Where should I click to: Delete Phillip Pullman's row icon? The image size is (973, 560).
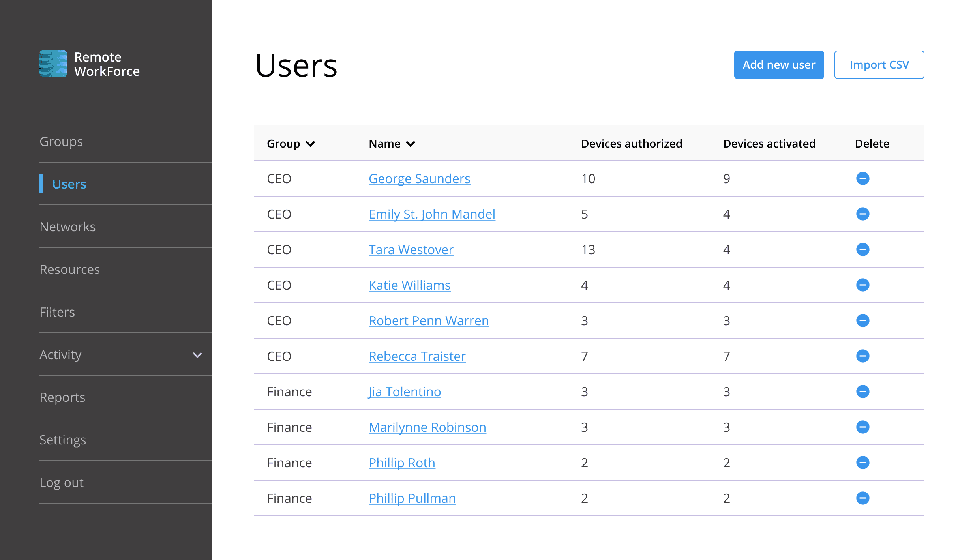point(862,498)
